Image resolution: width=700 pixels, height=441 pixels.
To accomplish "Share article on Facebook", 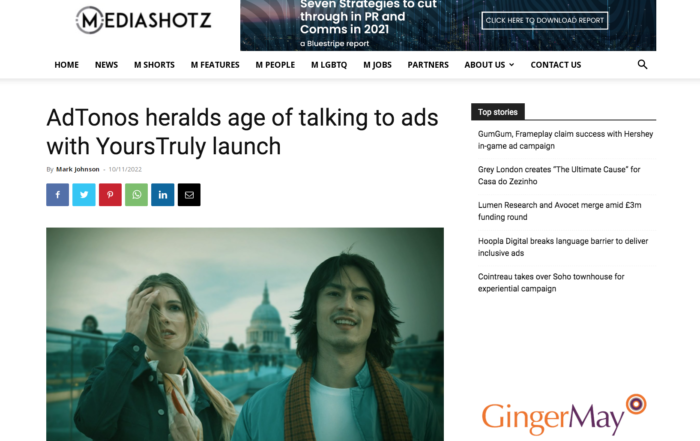I will pos(58,195).
